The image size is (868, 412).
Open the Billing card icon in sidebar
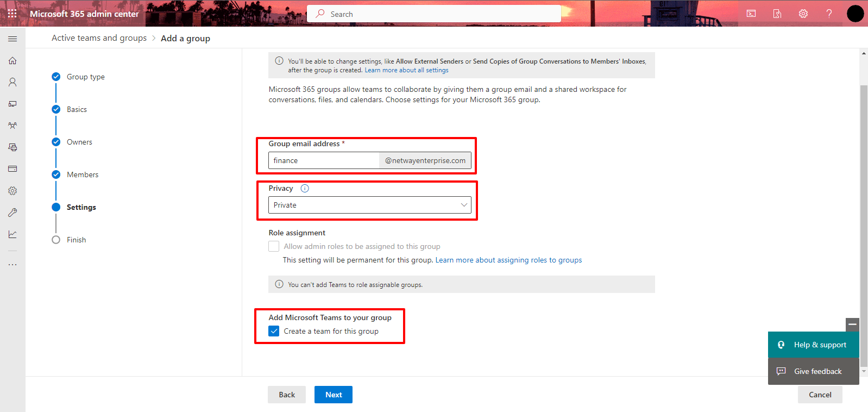point(12,169)
